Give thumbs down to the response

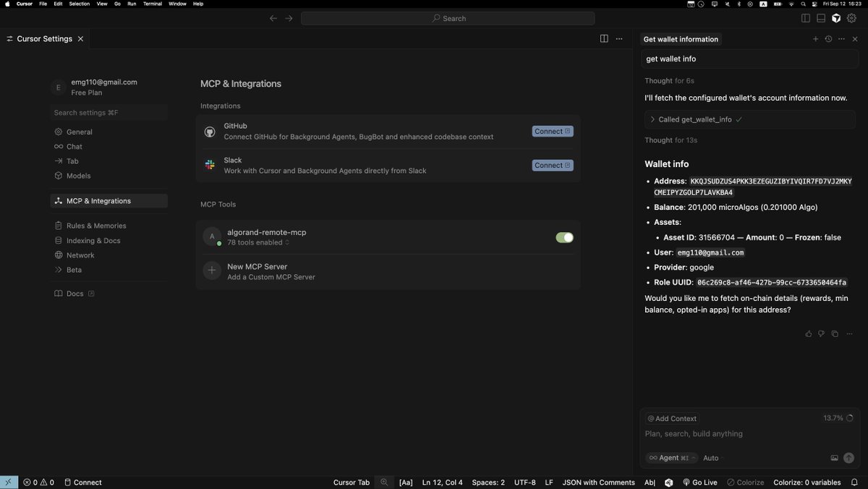[x=822, y=333]
